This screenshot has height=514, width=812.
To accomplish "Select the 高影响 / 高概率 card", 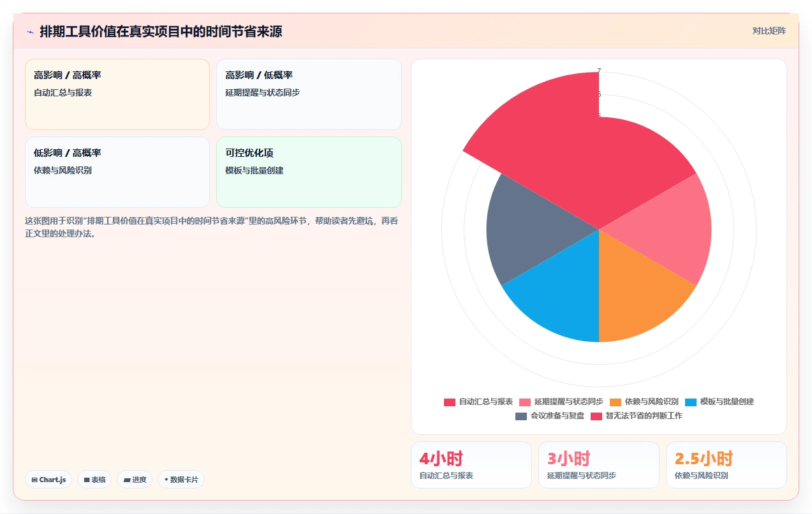I will 117,94.
